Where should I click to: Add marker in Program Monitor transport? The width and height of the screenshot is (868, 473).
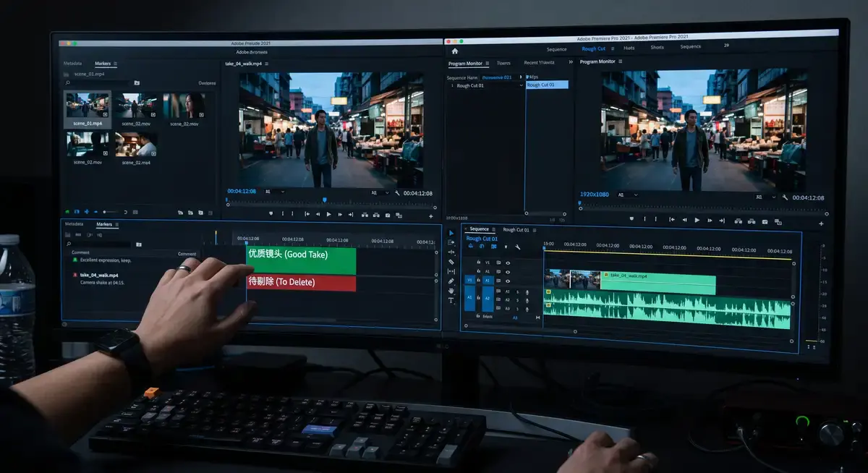click(x=631, y=219)
